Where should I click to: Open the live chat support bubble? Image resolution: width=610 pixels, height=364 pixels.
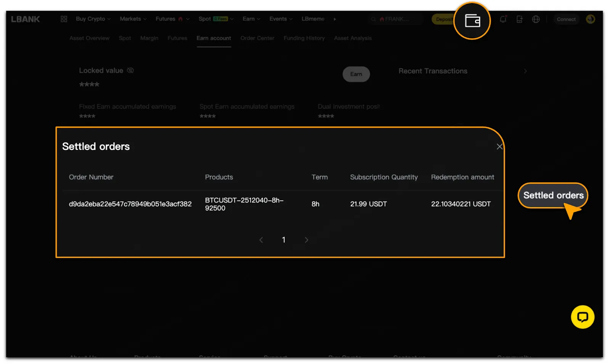pyautogui.click(x=582, y=317)
